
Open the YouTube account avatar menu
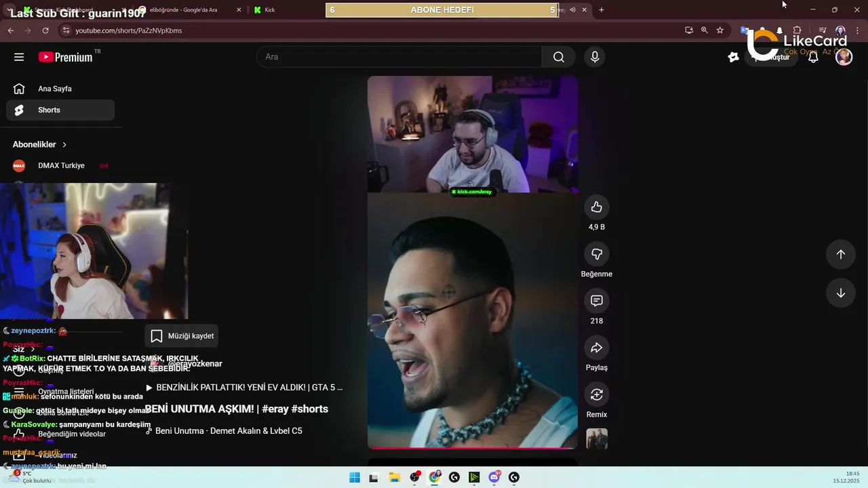(x=844, y=57)
